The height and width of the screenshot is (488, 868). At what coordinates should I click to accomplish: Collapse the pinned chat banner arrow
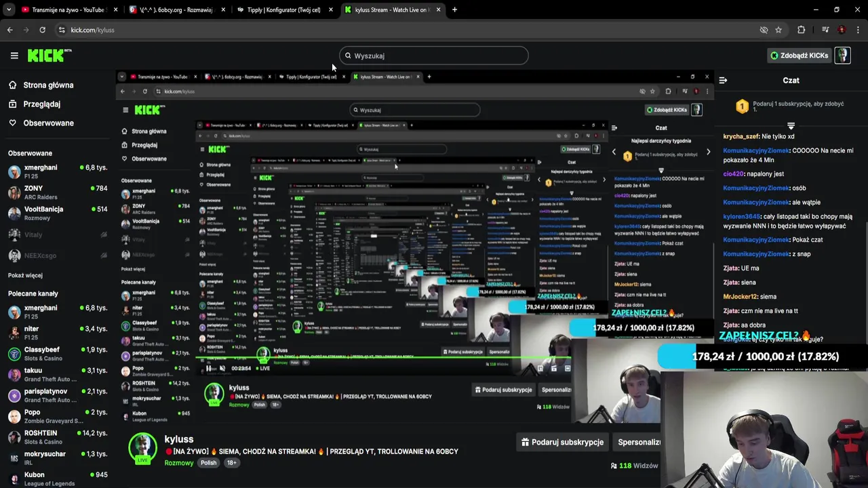pyautogui.click(x=791, y=126)
